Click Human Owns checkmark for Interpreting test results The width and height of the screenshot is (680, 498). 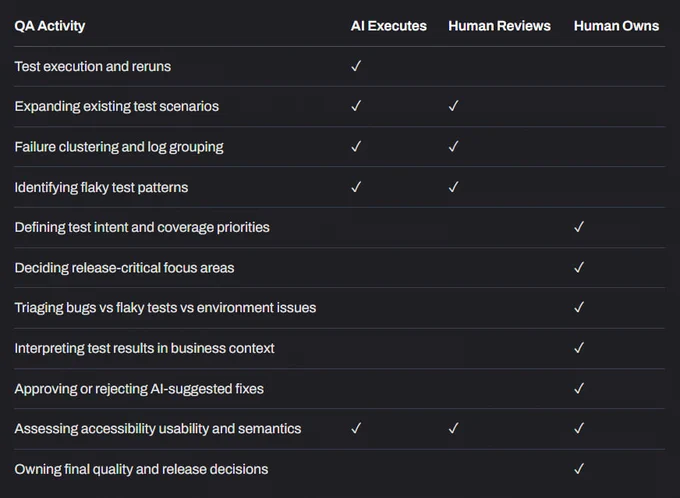pyautogui.click(x=579, y=348)
